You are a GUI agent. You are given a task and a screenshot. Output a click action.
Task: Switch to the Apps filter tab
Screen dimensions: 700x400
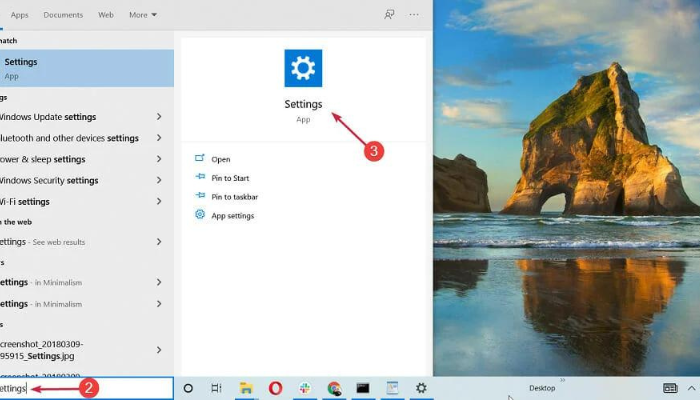coord(19,15)
